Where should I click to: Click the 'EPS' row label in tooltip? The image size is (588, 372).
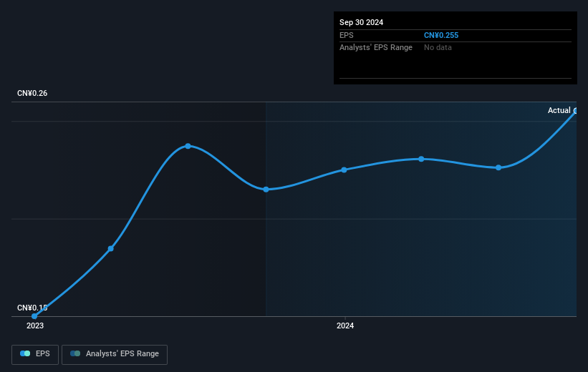pyautogui.click(x=346, y=35)
